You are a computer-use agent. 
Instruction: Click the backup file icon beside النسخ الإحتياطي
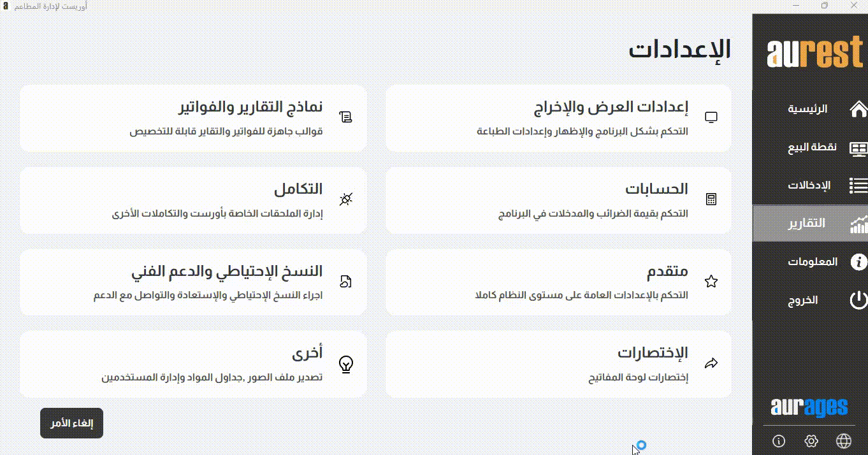click(x=346, y=282)
